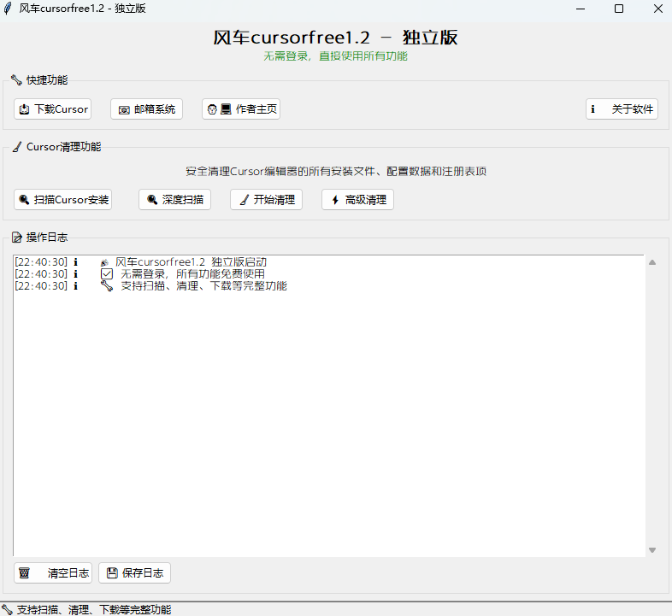Click the envelope icon on 邮箱系统
This screenshot has height=616, width=672.
[124, 110]
